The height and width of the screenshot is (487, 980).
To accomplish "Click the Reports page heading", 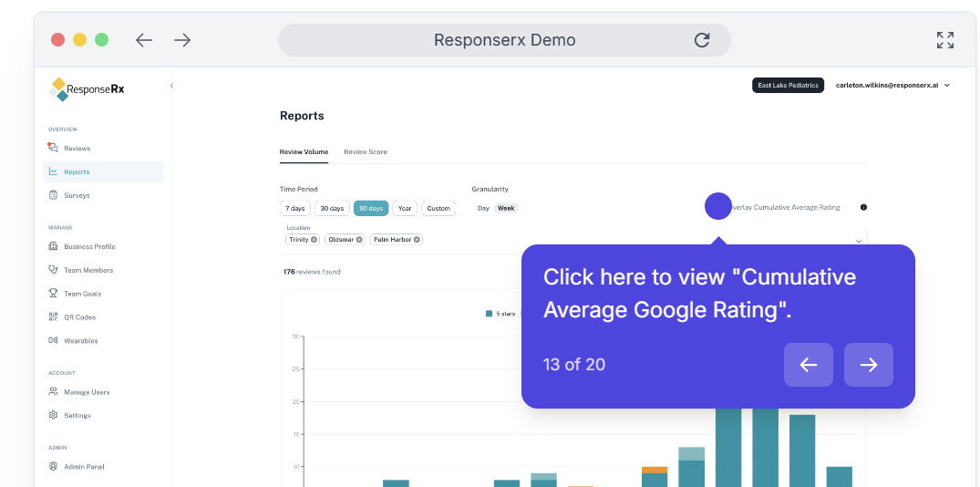I will 302,116.
